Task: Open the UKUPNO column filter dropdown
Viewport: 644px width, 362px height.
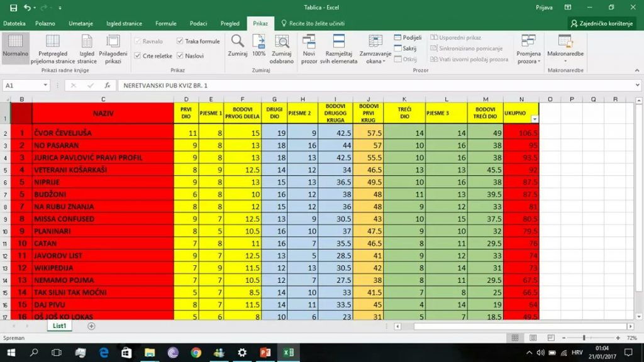Action: [x=535, y=119]
